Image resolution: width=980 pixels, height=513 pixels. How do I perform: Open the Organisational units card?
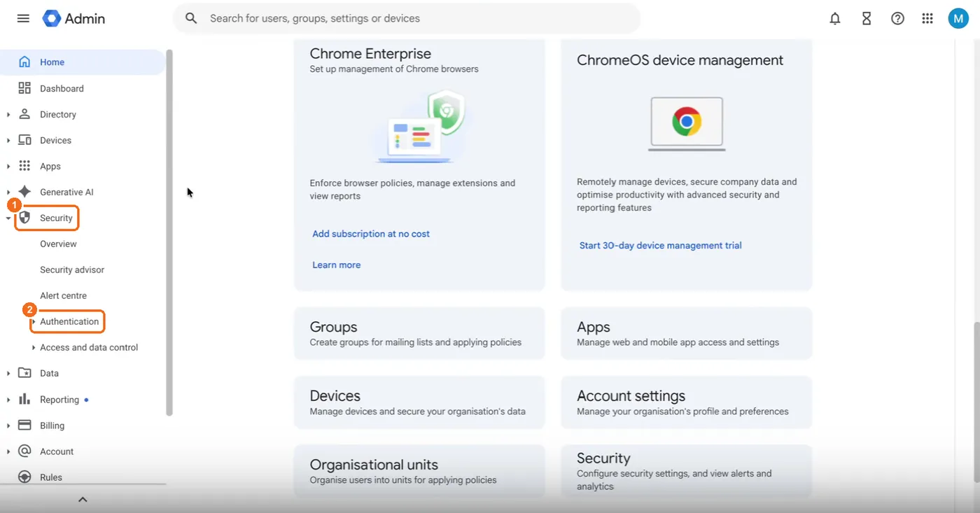(419, 472)
